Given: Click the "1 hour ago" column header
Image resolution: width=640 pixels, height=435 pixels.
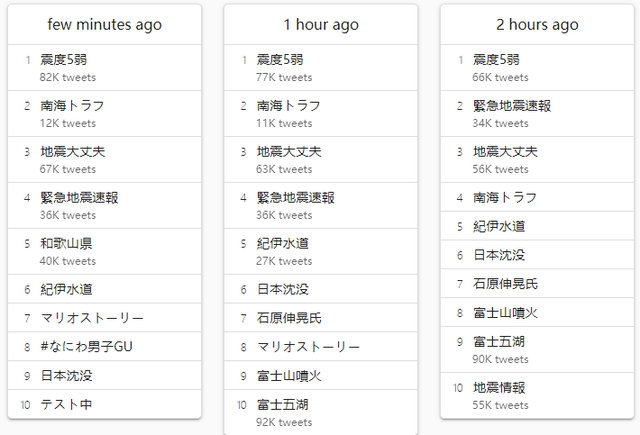Looking at the screenshot, I should (x=320, y=25).
